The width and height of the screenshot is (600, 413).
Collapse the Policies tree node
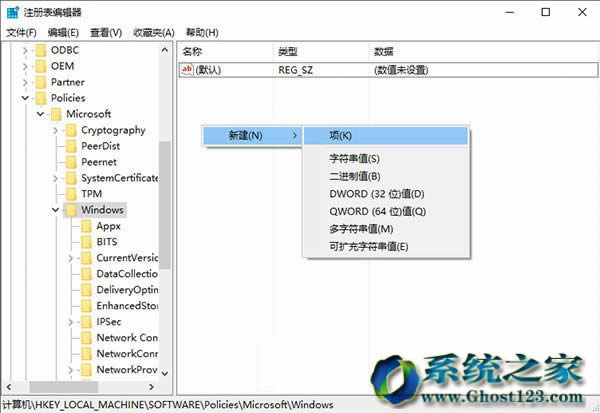[x=25, y=98]
